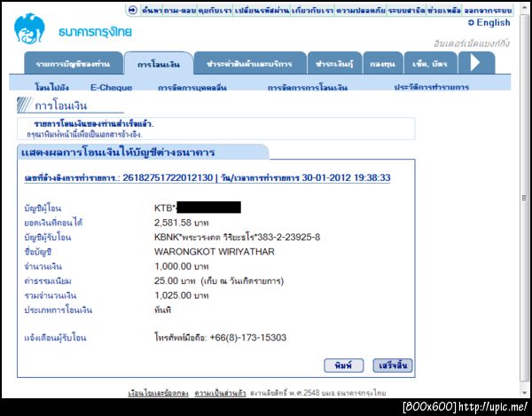Open ความเป็นส่วนตัว footer link
The image size is (532, 416).
[x=220, y=393]
